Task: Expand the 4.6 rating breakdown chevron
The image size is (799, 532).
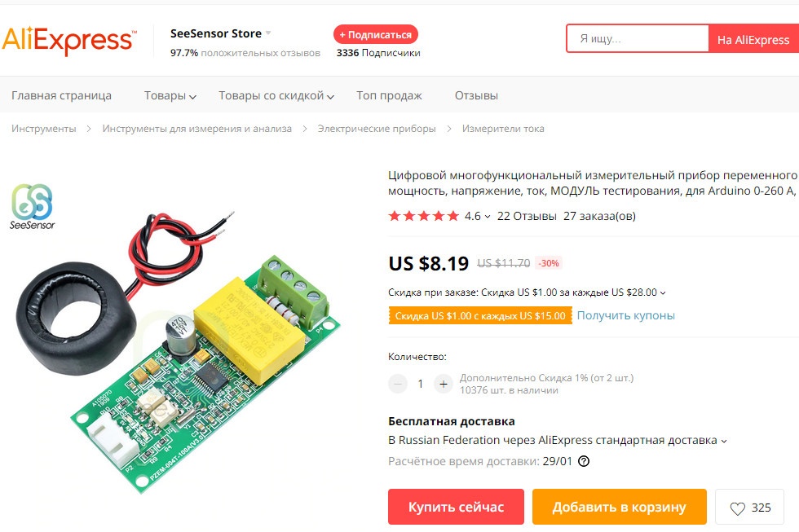Action: tap(488, 217)
